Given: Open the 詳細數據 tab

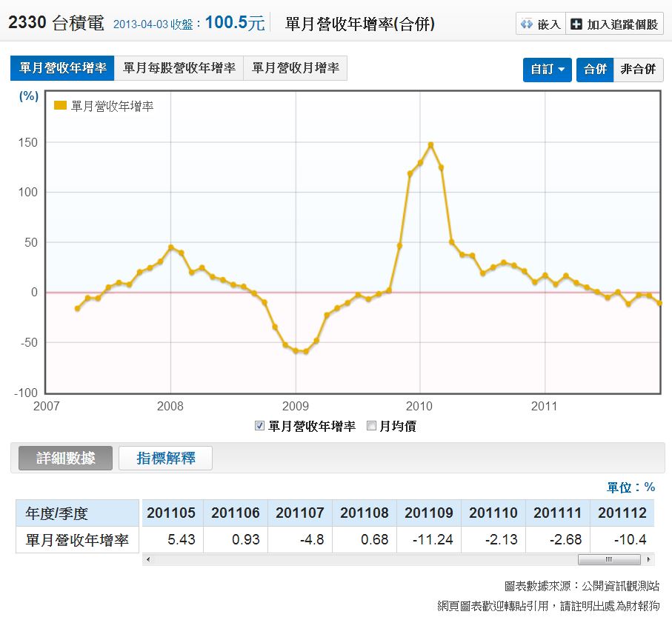Looking at the screenshot, I should click(66, 458).
